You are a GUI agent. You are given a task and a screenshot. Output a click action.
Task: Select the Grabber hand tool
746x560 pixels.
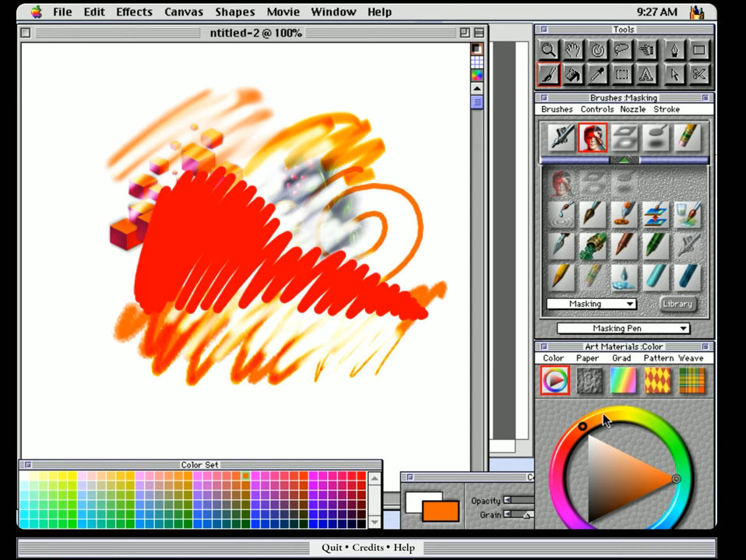[x=573, y=50]
